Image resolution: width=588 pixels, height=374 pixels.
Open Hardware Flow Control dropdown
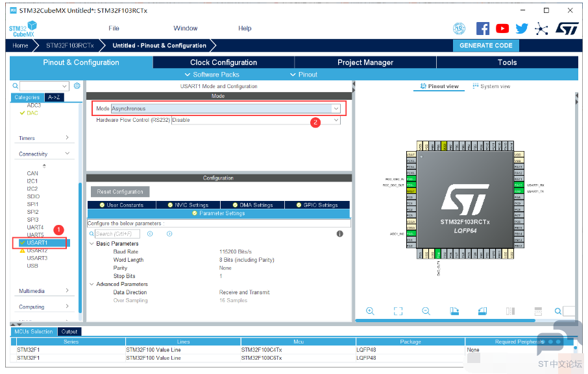[x=336, y=120]
